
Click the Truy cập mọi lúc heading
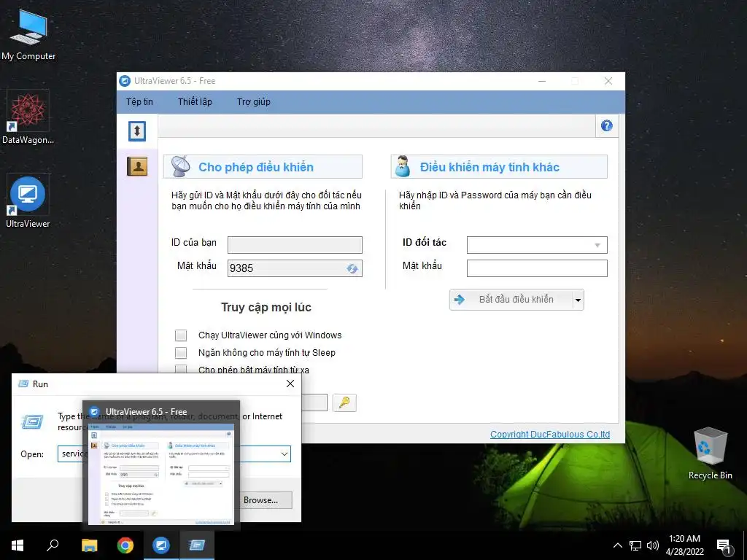click(x=266, y=308)
